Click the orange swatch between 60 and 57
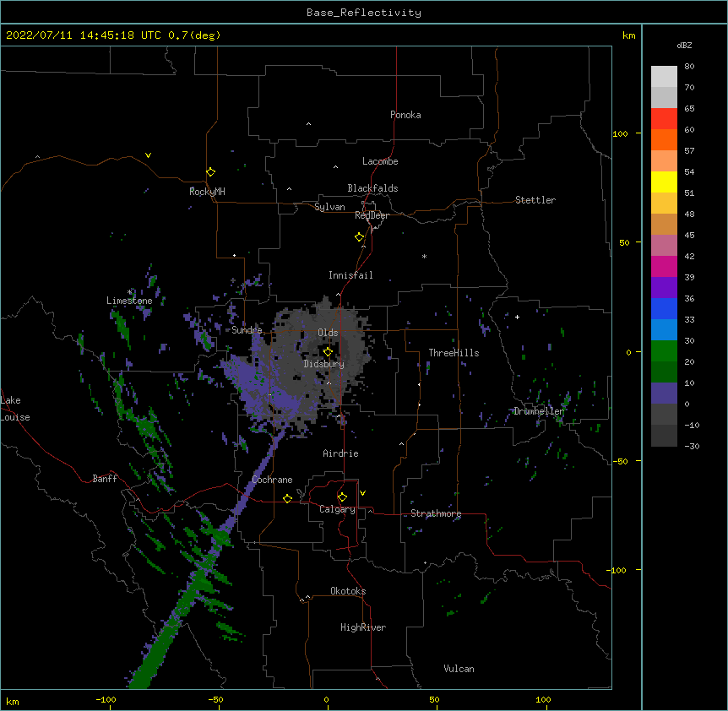The height and width of the screenshot is (711, 728). tap(664, 139)
